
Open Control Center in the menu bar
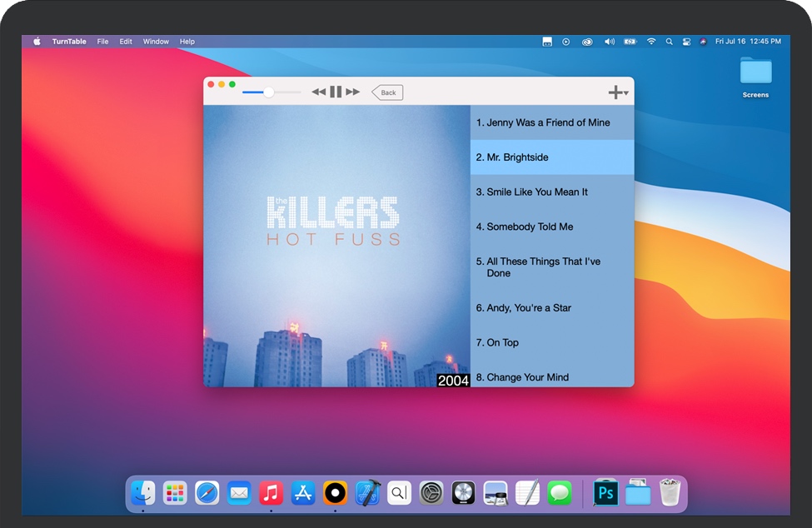(686, 42)
